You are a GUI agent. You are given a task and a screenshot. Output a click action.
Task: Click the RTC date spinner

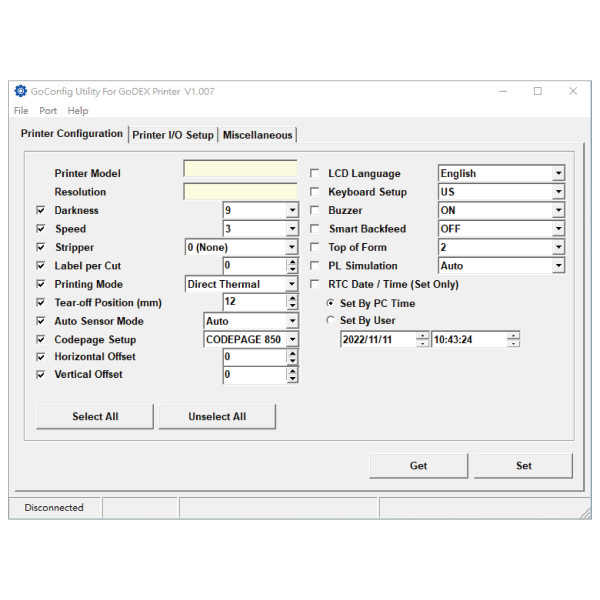(x=422, y=339)
